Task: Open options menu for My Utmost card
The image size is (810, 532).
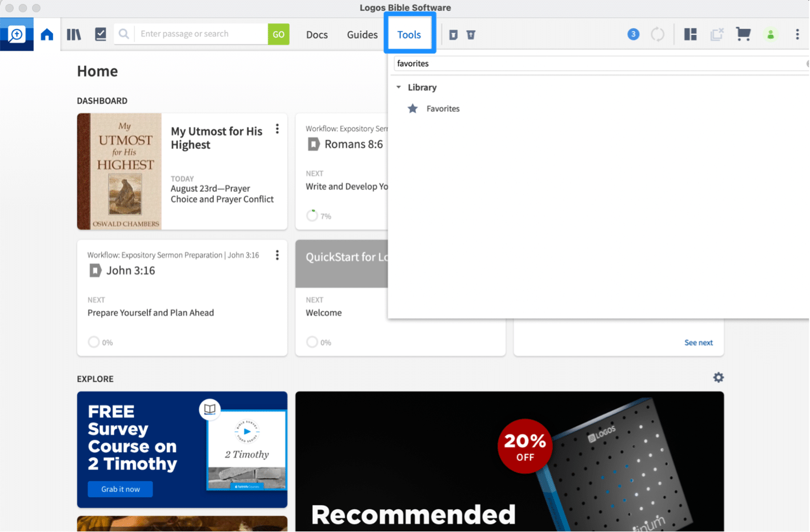Action: [277, 129]
